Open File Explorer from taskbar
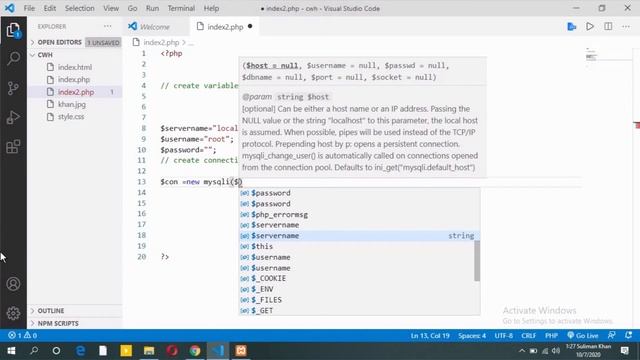This screenshot has width=640, height=360. pyautogui.click(x=149, y=351)
